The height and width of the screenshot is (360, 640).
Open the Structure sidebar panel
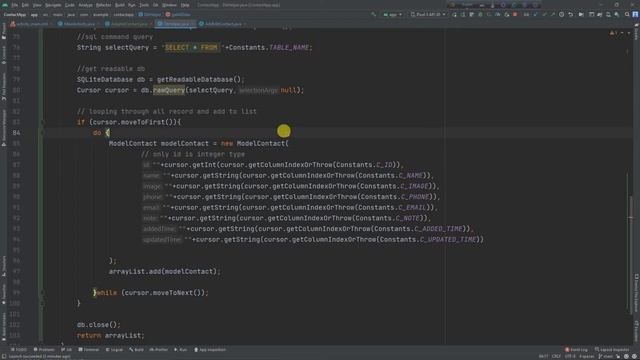[x=4, y=265]
